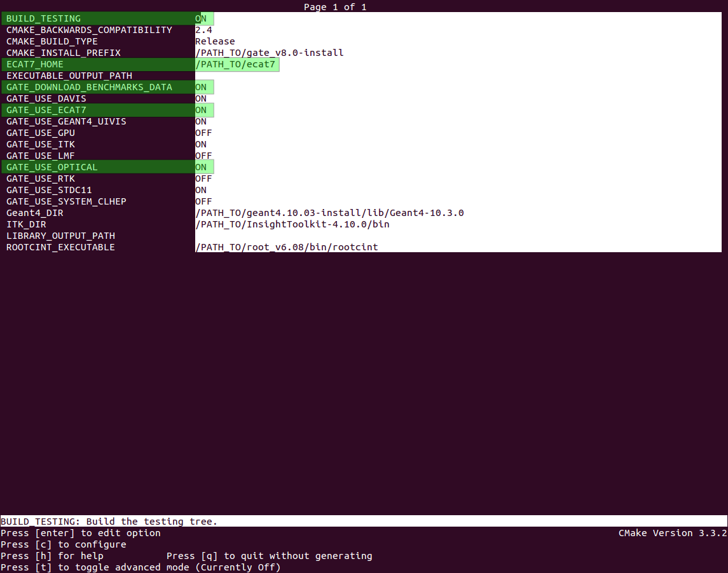Click the 'Press [c] to configure' hint
Viewport: 728px width, 573px height.
(64, 544)
